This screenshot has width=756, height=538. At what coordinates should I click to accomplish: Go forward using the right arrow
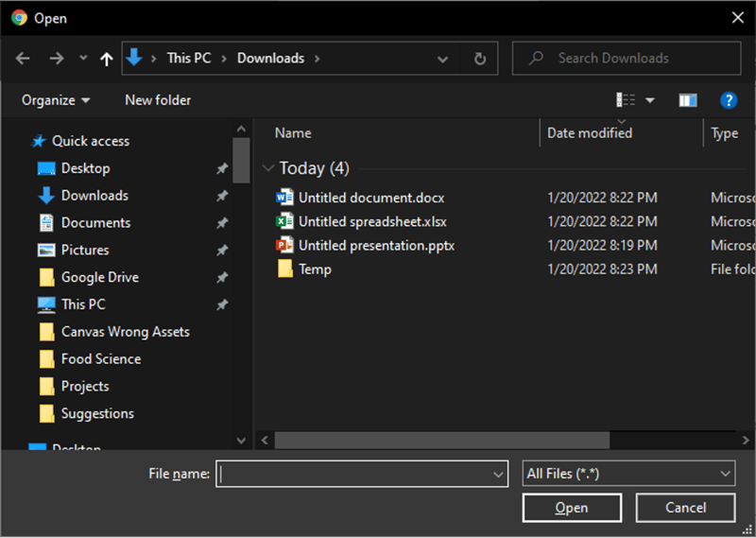(57, 59)
